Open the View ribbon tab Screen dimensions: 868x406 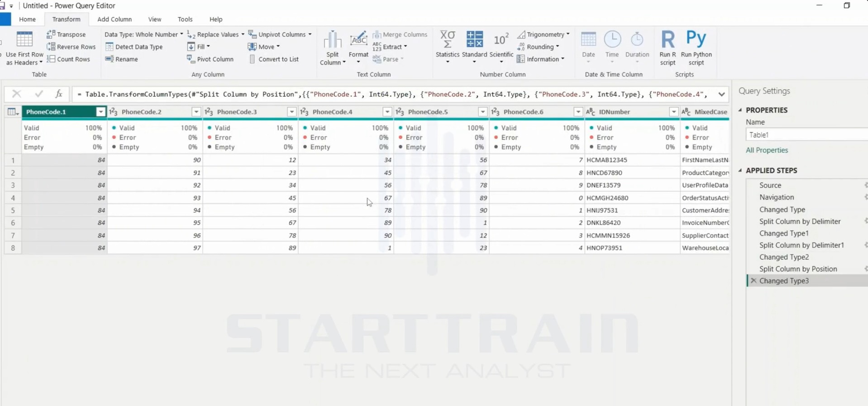click(x=155, y=19)
